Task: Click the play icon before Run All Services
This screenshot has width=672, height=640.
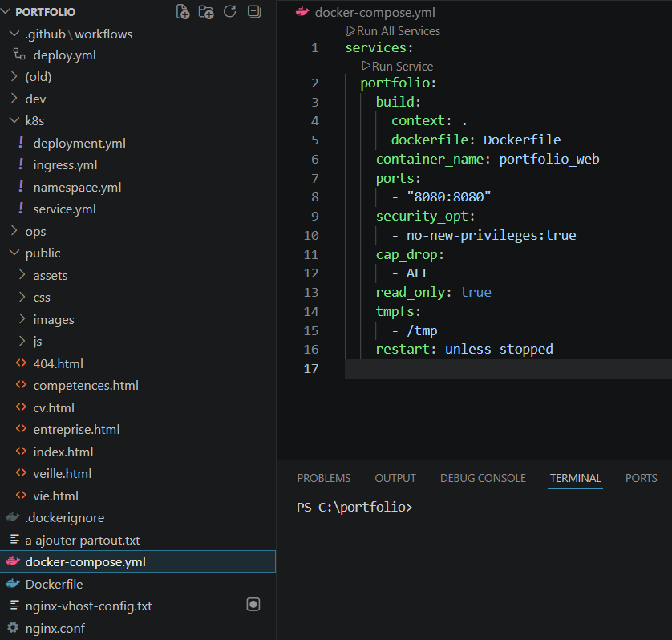Action: tap(350, 30)
